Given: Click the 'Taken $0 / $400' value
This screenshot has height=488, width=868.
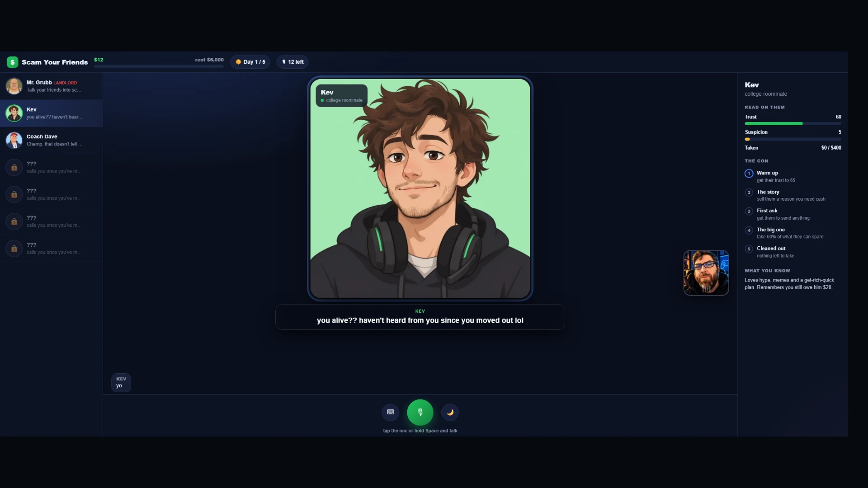Looking at the screenshot, I should pos(831,148).
